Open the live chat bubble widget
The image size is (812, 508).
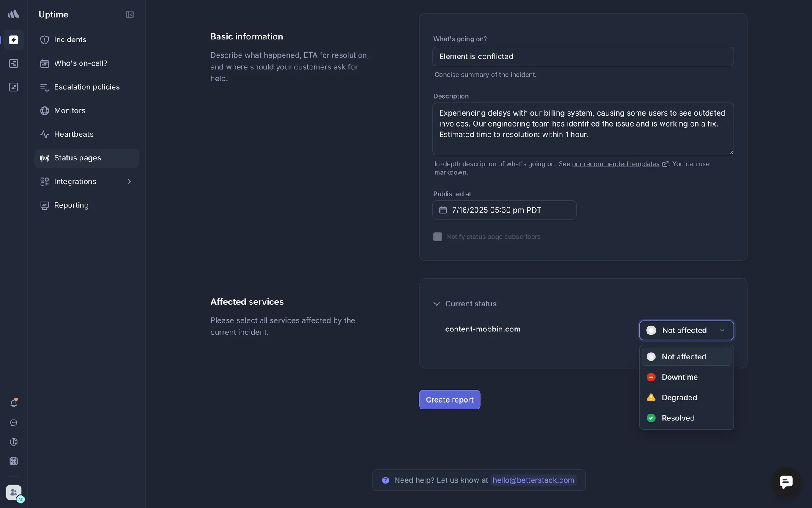pyautogui.click(x=786, y=482)
